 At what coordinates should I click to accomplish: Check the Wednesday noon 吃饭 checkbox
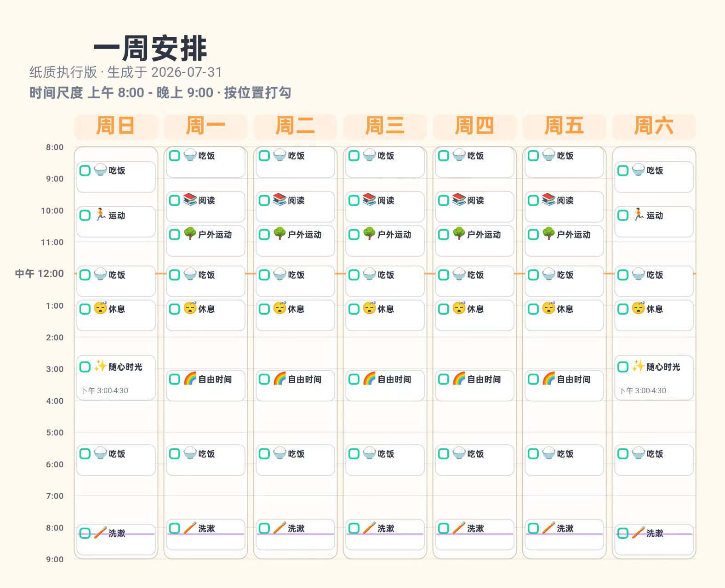click(x=354, y=275)
